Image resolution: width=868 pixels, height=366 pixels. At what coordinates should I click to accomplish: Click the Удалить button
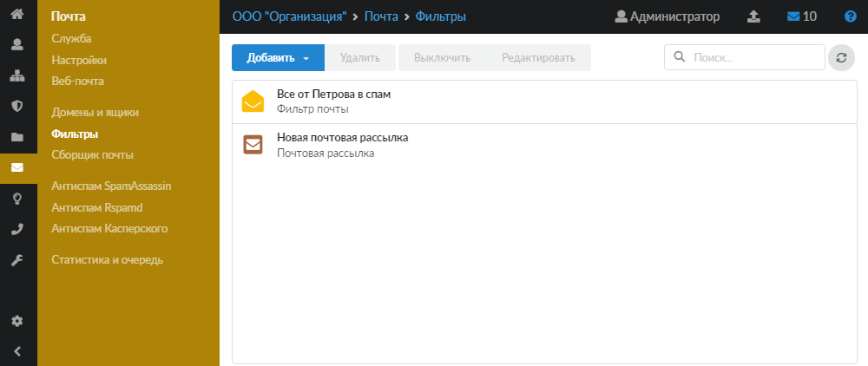360,57
